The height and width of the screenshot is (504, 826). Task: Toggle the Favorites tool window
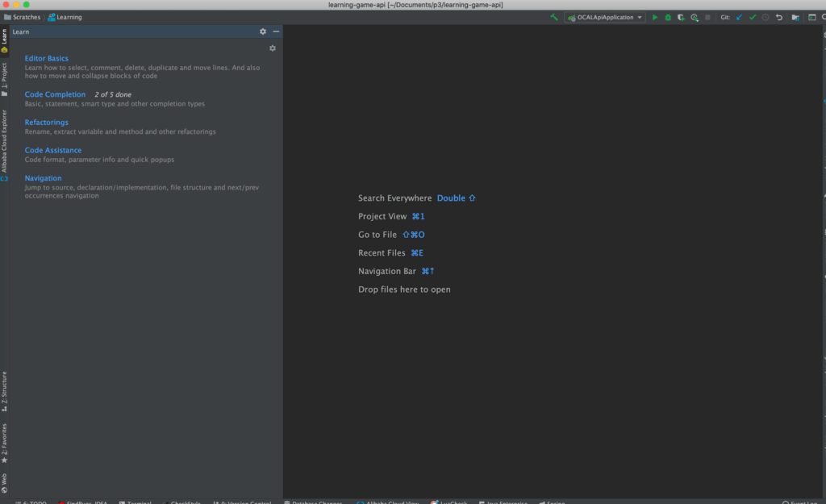[6, 440]
